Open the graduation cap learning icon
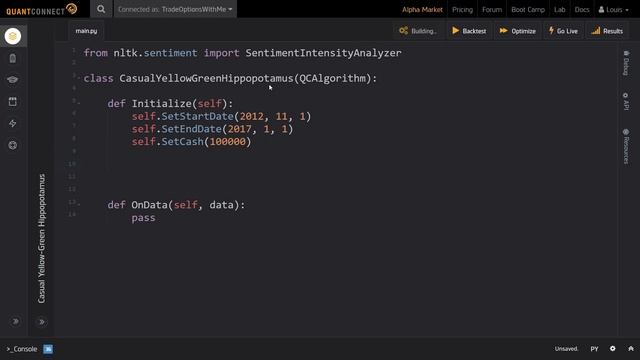Image resolution: width=640 pixels, height=360 pixels. (13, 80)
